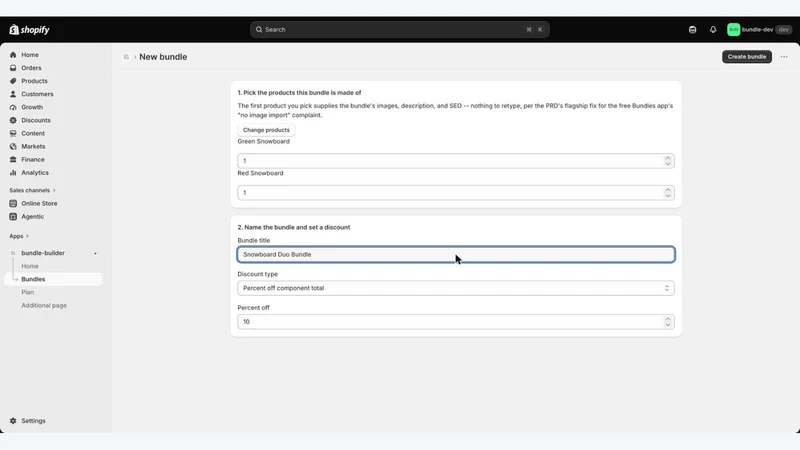Viewport: 800px width, 450px height.
Task: Open the Discounts badge icon
Action: tap(13, 120)
